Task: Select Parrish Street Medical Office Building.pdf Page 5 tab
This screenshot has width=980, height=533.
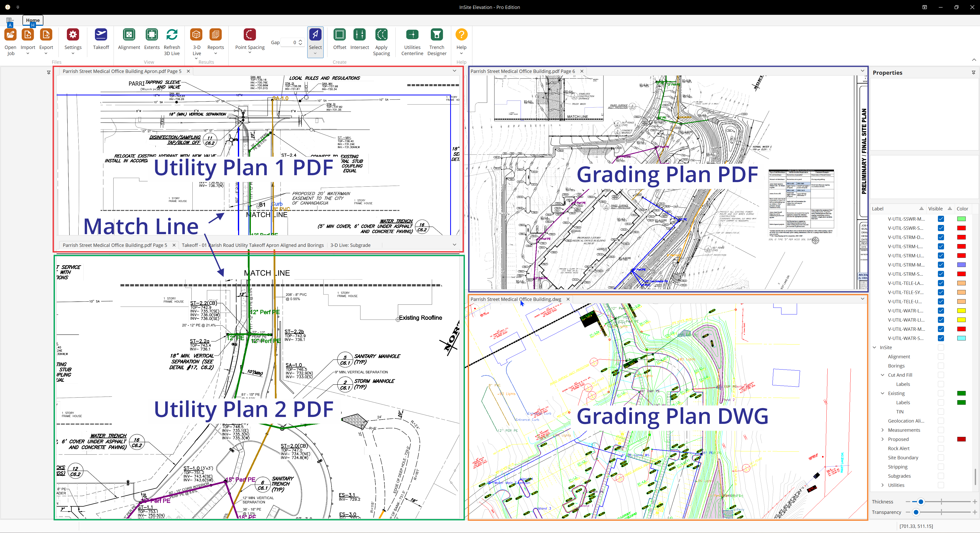Action: click(x=115, y=245)
